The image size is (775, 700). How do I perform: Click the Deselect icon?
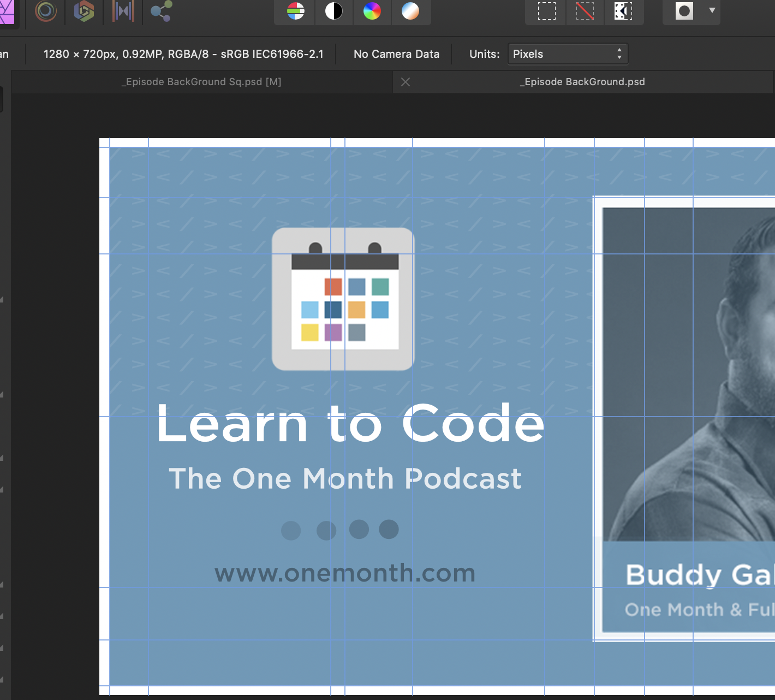click(585, 11)
